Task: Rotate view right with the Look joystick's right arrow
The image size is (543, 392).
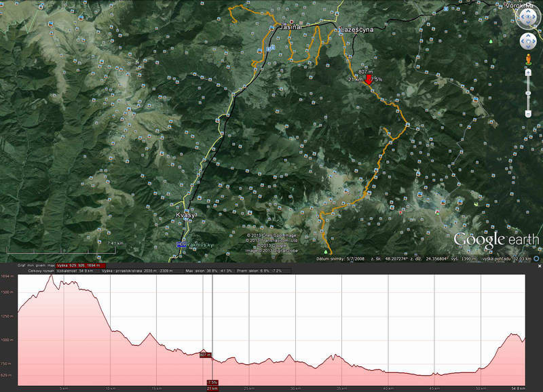Action: pyautogui.click(x=535, y=16)
